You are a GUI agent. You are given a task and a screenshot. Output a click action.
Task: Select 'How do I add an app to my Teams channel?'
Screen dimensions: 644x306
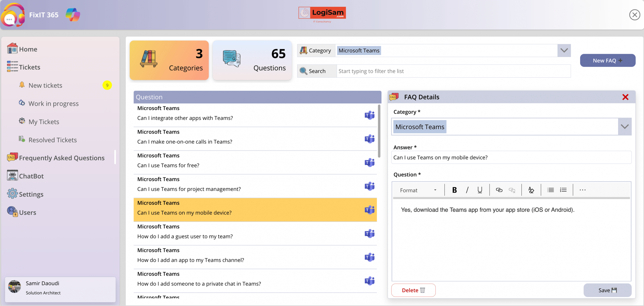[255, 257]
